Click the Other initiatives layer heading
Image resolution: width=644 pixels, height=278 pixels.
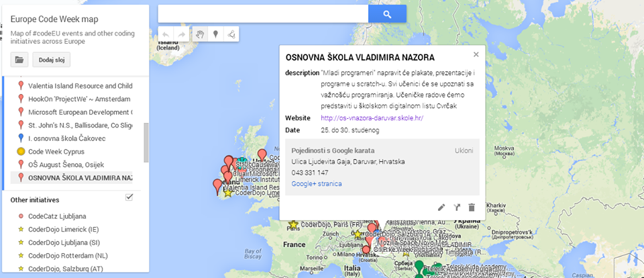(35, 200)
